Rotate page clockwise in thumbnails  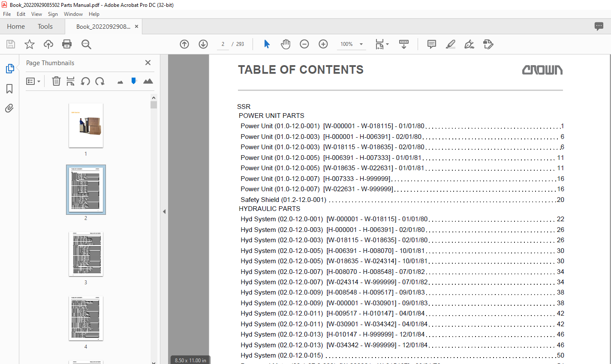(x=100, y=81)
